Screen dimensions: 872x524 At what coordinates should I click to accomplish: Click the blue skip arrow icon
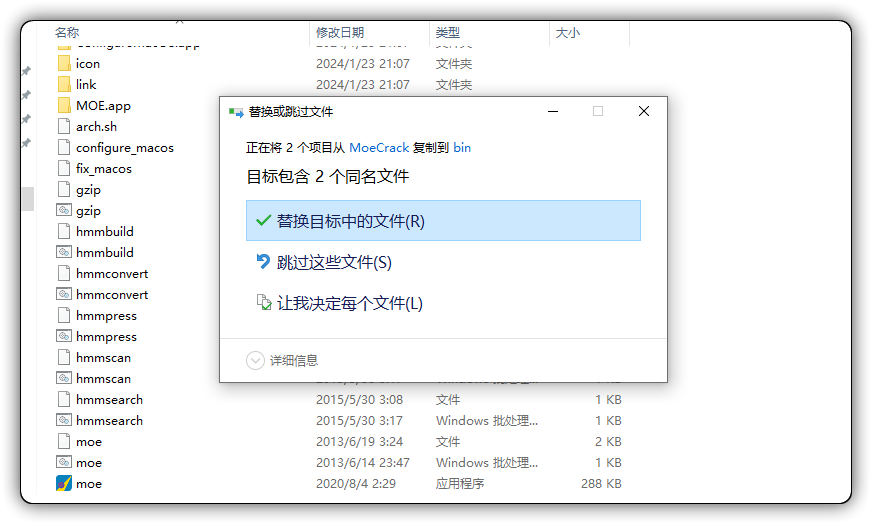click(x=263, y=261)
